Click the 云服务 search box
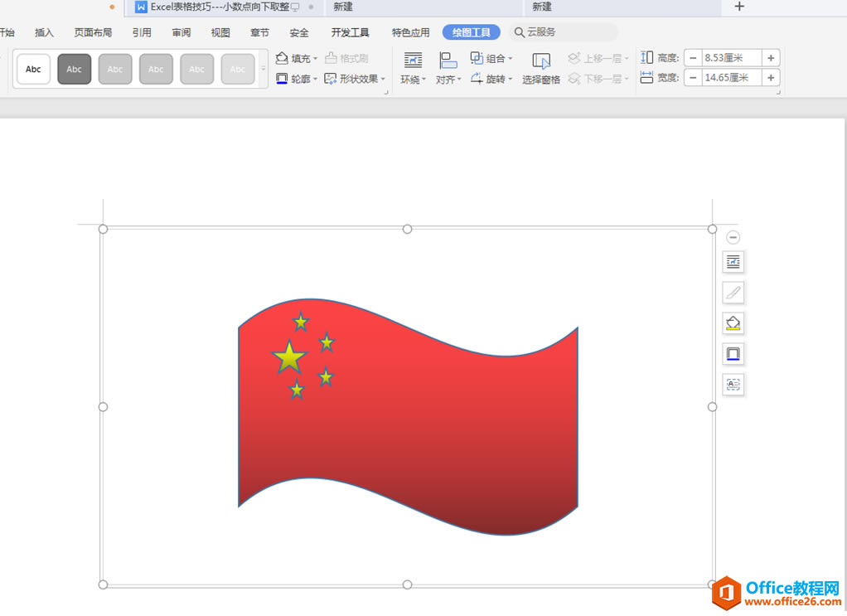Image resolution: width=847 pixels, height=616 pixels. point(563,32)
